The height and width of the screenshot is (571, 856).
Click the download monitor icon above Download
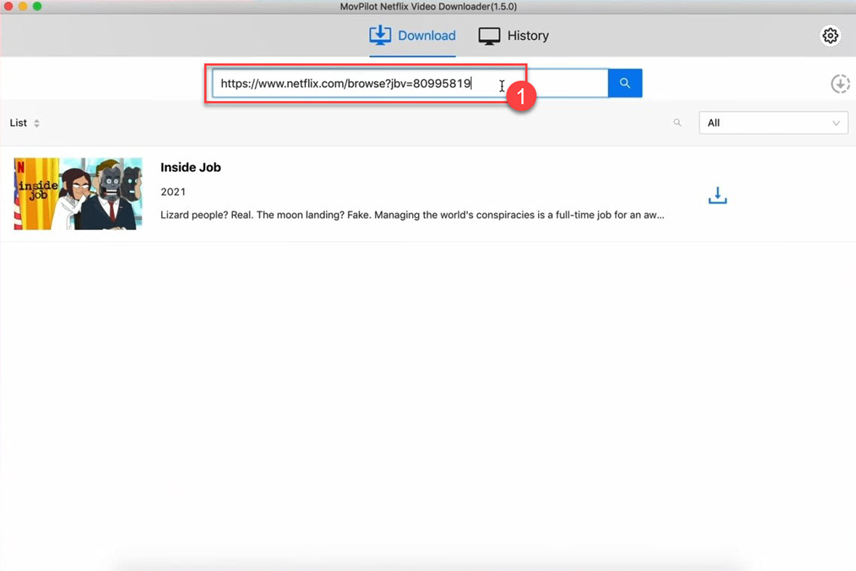click(x=380, y=36)
